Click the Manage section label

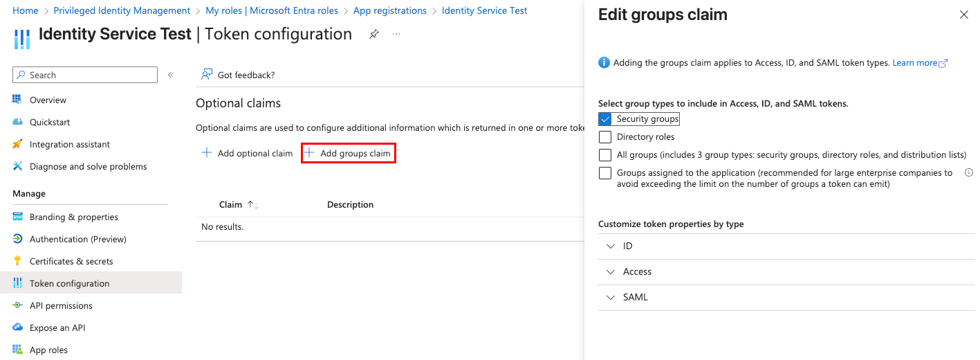pos(29,194)
